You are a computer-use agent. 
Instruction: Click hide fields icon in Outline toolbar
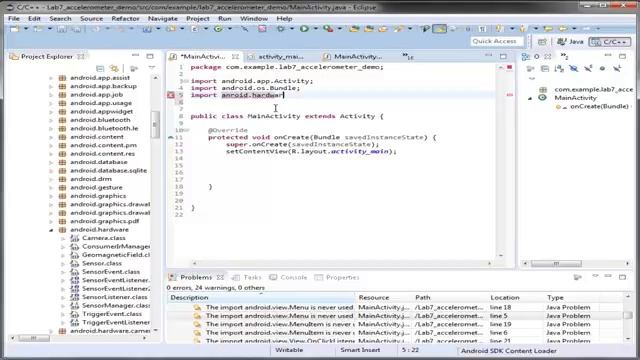pyautogui.click(x=573, y=69)
